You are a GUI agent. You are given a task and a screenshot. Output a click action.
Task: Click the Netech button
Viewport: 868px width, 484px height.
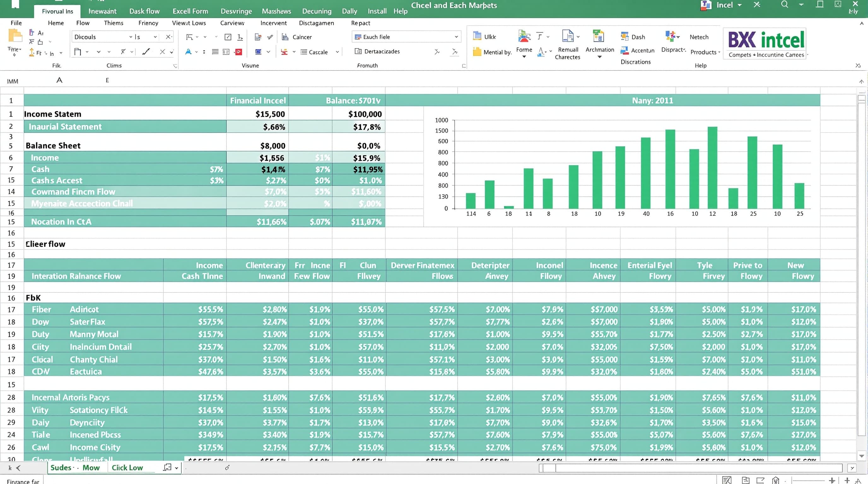point(699,37)
